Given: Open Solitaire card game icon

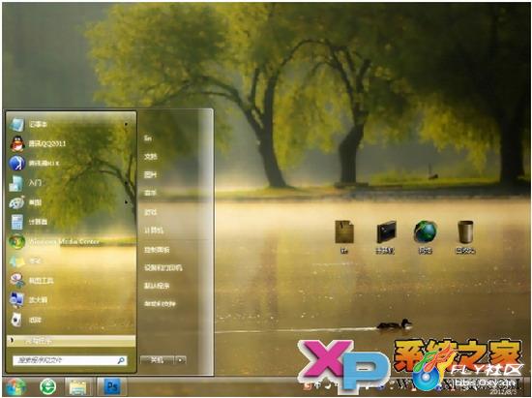Looking at the screenshot, I should point(16,320).
